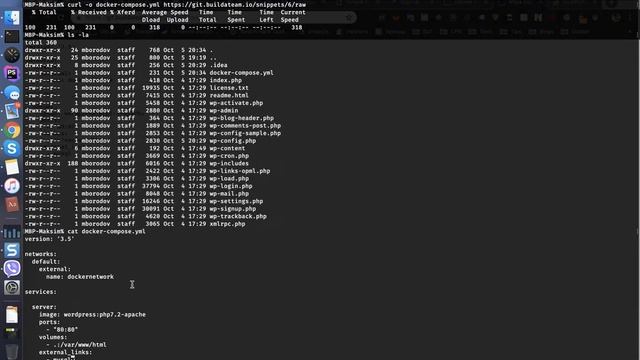Click the 'external:' line under default

click(x=55, y=269)
